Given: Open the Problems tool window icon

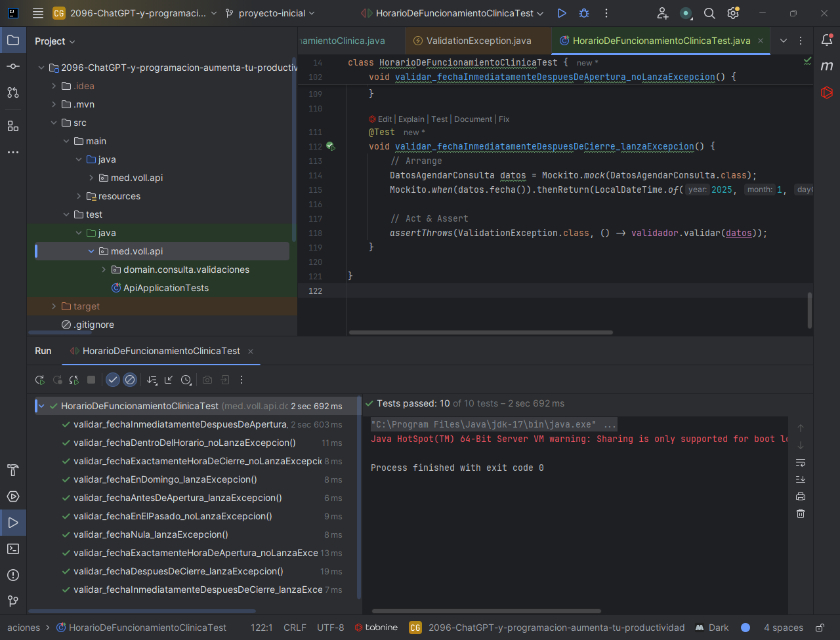Looking at the screenshot, I should click(x=13, y=575).
